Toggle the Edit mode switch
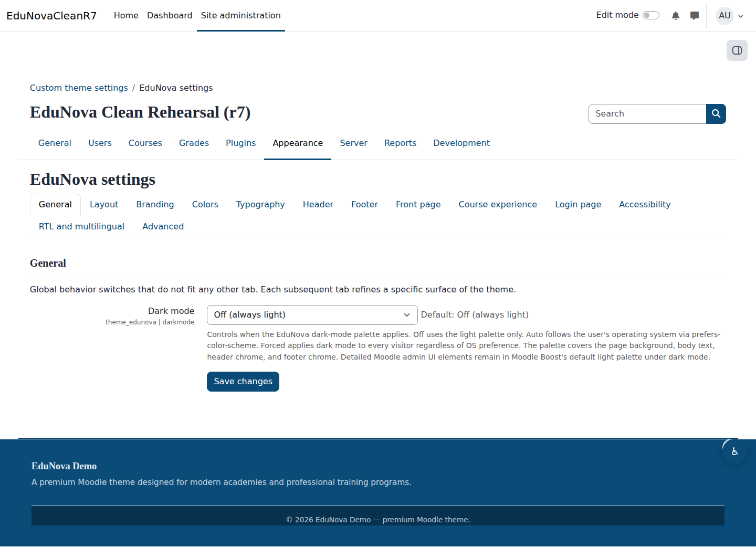This screenshot has width=756, height=558. pyautogui.click(x=651, y=15)
